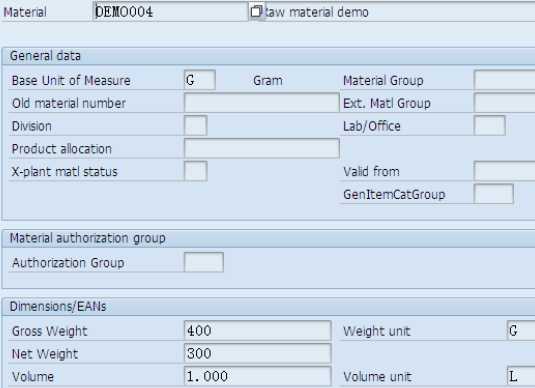The height and width of the screenshot is (388, 535).
Task: Select the Dimensions/EANs section header
Action: coord(58,306)
